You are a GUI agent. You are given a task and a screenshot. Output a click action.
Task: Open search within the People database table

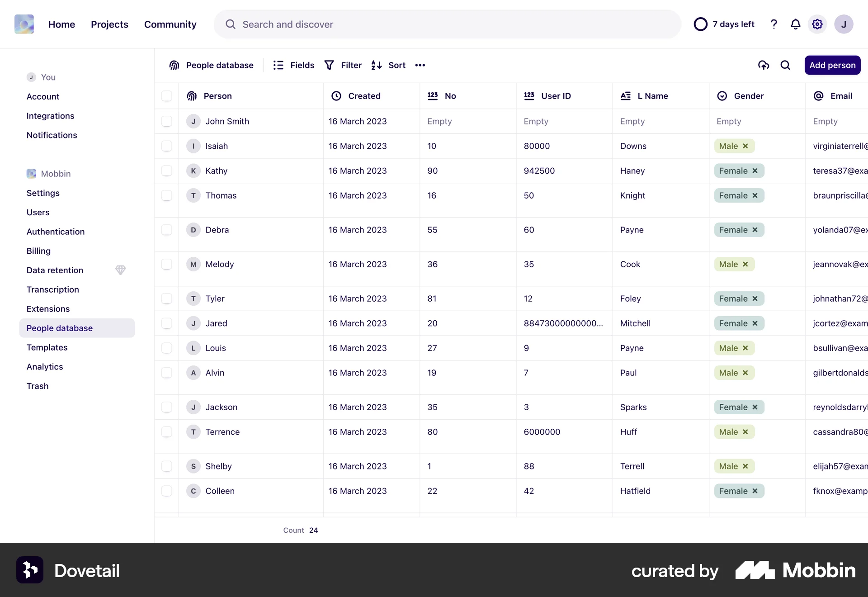(785, 65)
